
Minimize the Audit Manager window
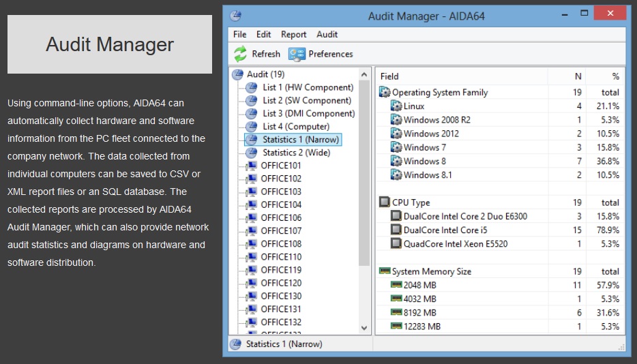coord(565,14)
